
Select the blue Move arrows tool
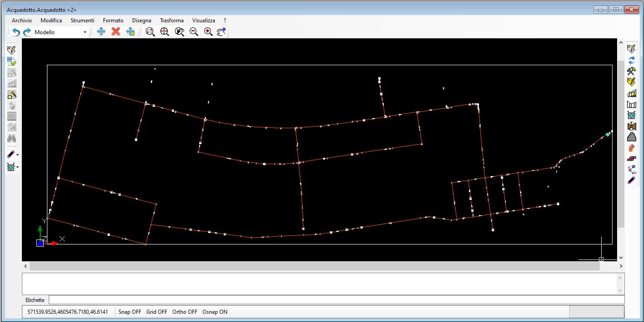pyautogui.click(x=101, y=31)
